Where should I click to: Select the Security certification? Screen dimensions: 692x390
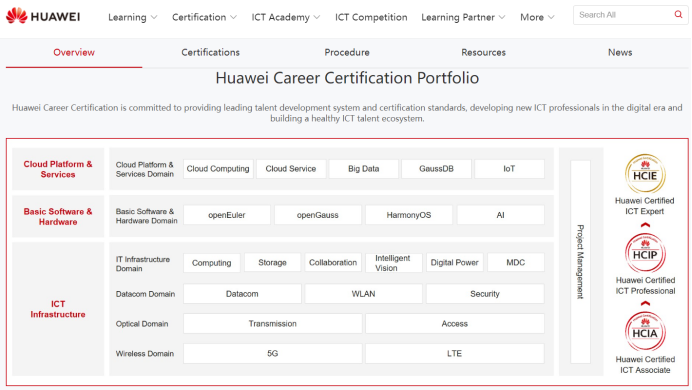(485, 294)
